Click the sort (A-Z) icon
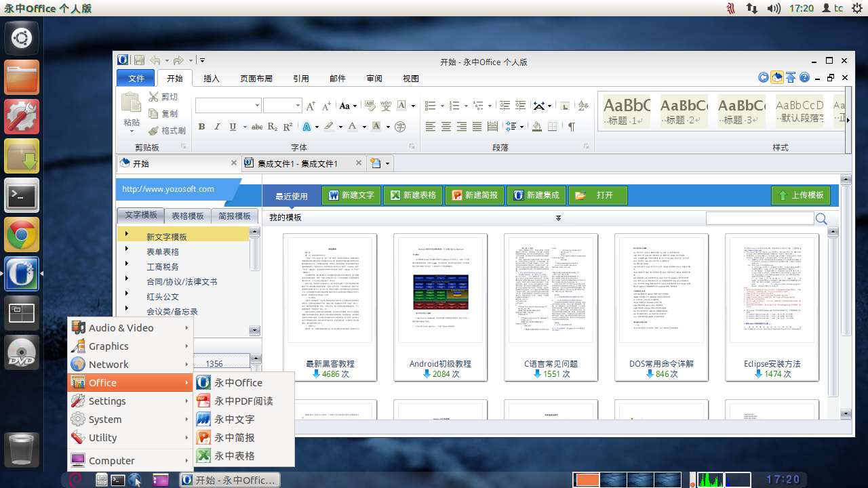Image resolution: width=868 pixels, height=488 pixels. (x=583, y=106)
